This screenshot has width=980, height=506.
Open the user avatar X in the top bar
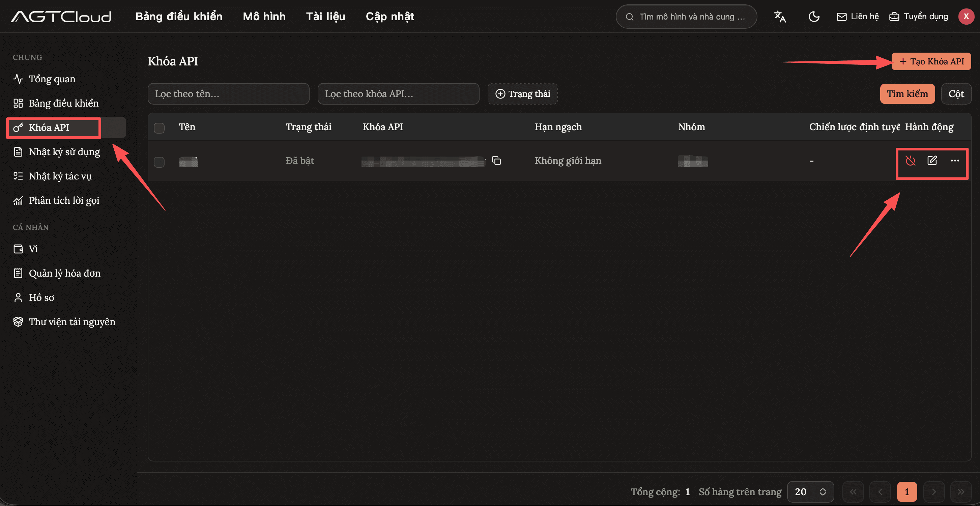966,16
